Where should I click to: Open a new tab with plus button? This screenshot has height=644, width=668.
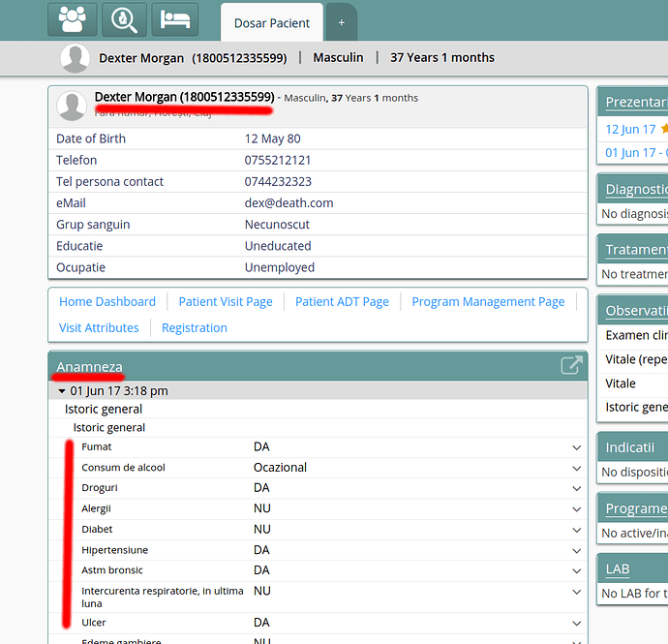[x=341, y=22]
